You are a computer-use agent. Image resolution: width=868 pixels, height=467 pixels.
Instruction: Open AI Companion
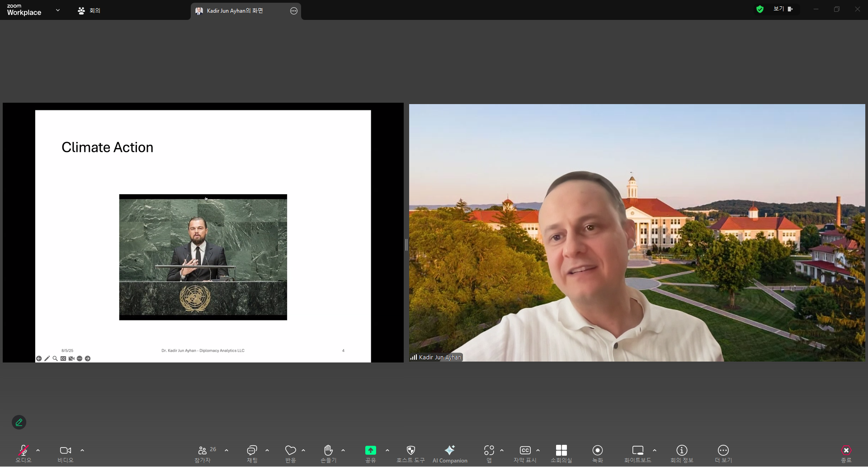pyautogui.click(x=449, y=453)
